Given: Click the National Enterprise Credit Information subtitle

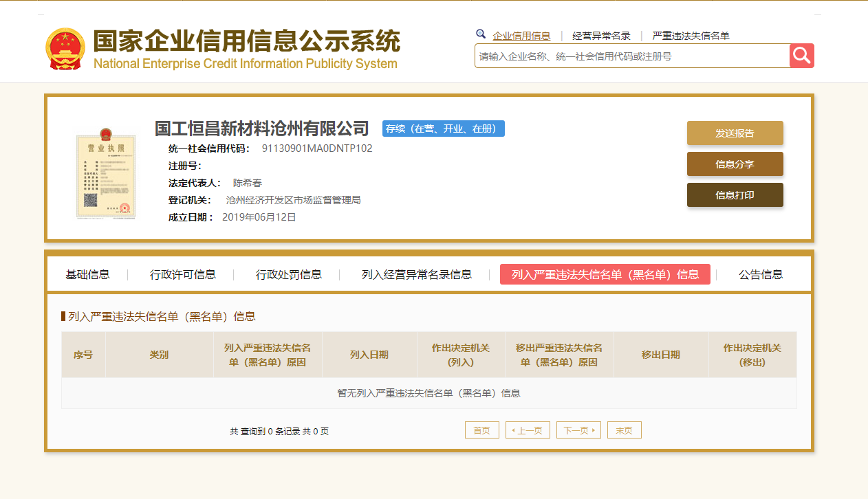Looking at the screenshot, I should 246,64.
